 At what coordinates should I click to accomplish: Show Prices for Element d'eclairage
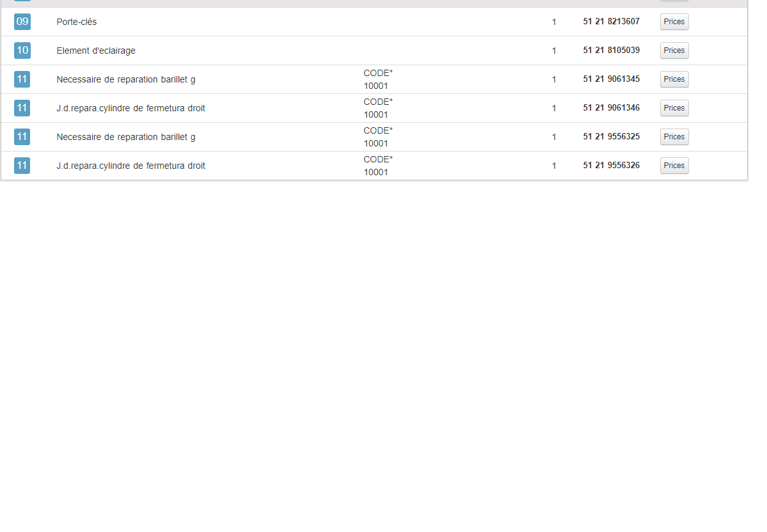click(674, 51)
